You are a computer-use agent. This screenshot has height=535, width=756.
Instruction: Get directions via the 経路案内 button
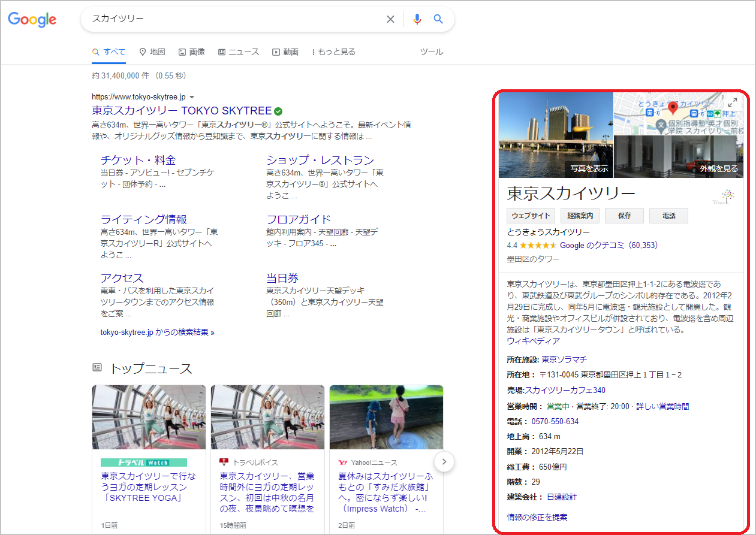click(x=579, y=215)
